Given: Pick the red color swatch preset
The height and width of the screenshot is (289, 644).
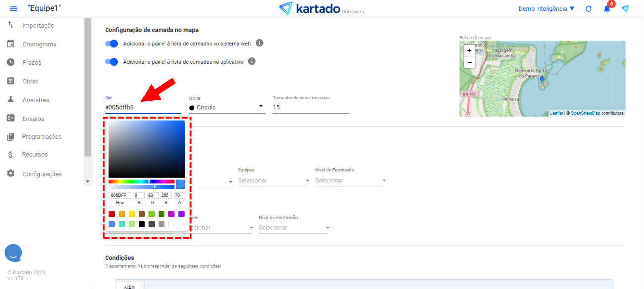Looking at the screenshot, I should click(x=112, y=214).
